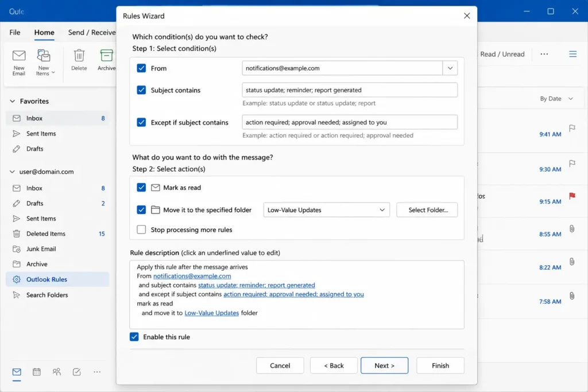Switch to Calendar view icon
The image size is (588, 392).
[x=36, y=372]
